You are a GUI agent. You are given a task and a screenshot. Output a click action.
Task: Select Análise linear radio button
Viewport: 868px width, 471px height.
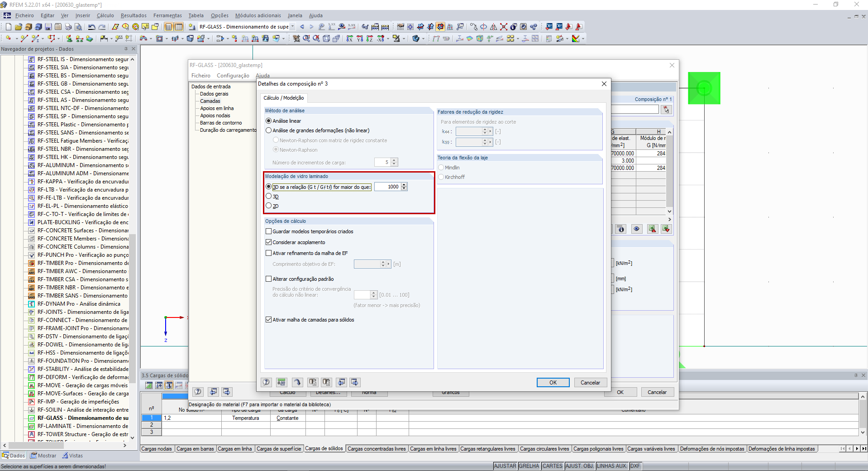269,121
